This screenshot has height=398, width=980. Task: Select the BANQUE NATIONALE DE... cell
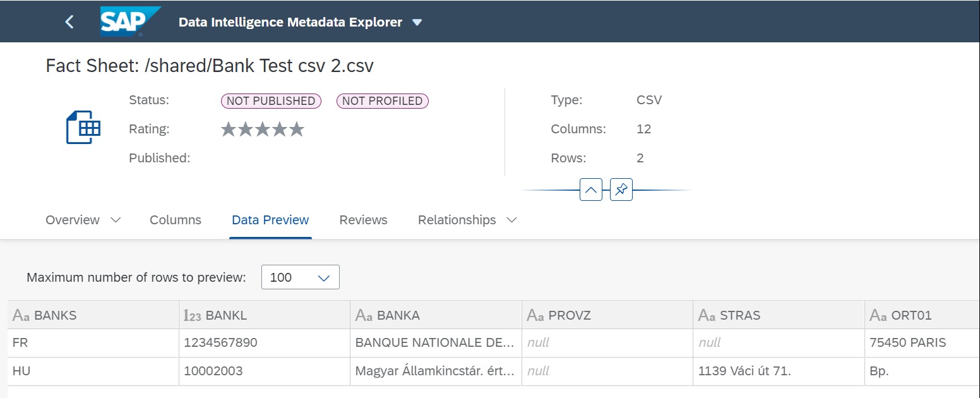click(435, 343)
